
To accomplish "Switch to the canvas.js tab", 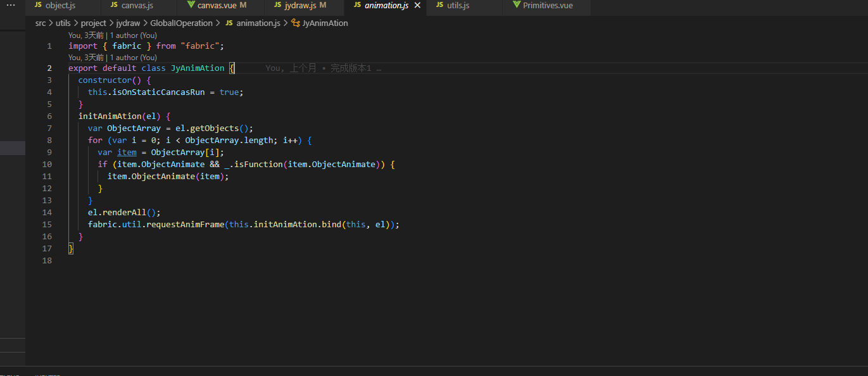I will (x=140, y=6).
